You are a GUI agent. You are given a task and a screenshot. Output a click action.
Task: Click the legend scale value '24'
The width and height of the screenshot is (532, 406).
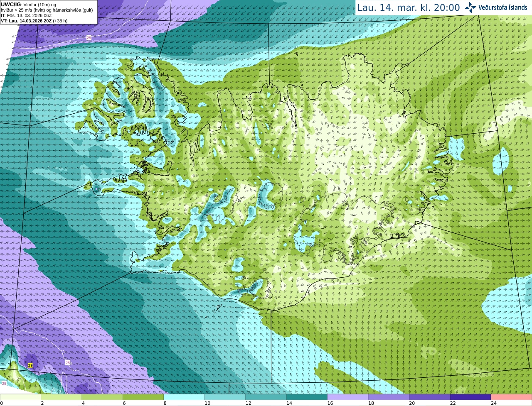[494, 403]
